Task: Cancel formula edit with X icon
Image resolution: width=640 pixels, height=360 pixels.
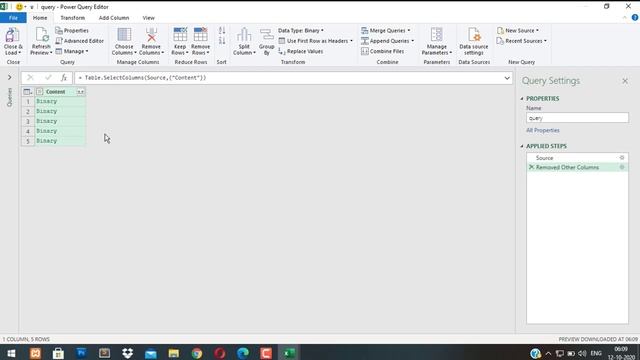Action: pos(30,78)
